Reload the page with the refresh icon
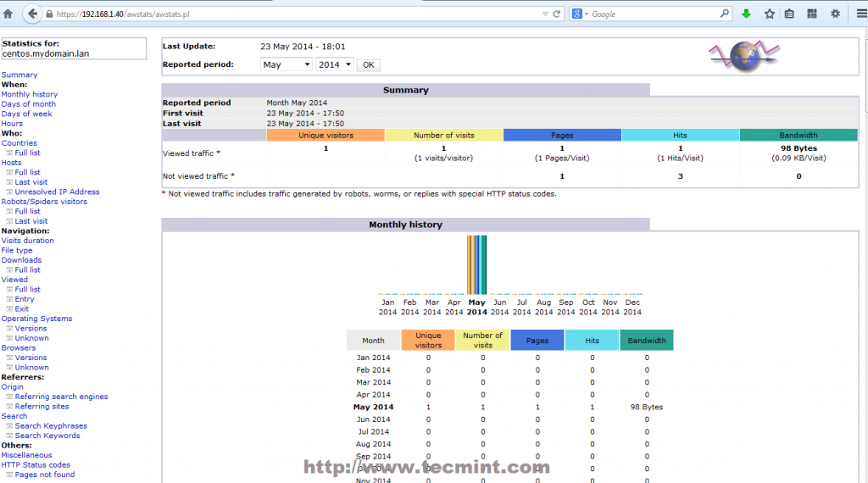This screenshot has height=483, width=868. click(x=557, y=14)
